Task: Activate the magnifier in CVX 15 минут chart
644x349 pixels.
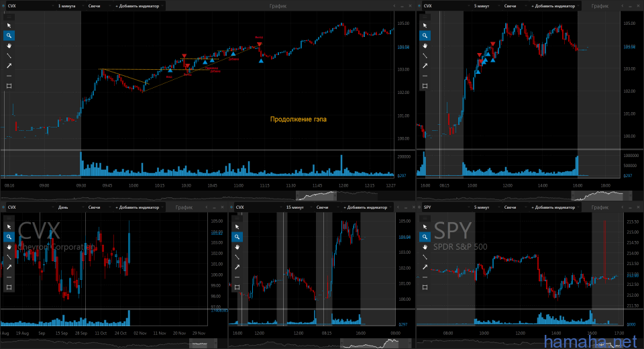Action: pos(237,237)
